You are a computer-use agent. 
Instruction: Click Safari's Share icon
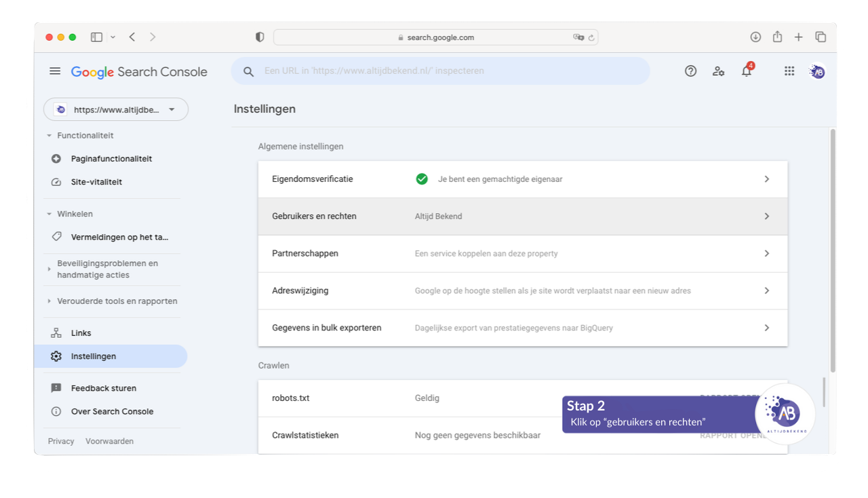click(777, 37)
